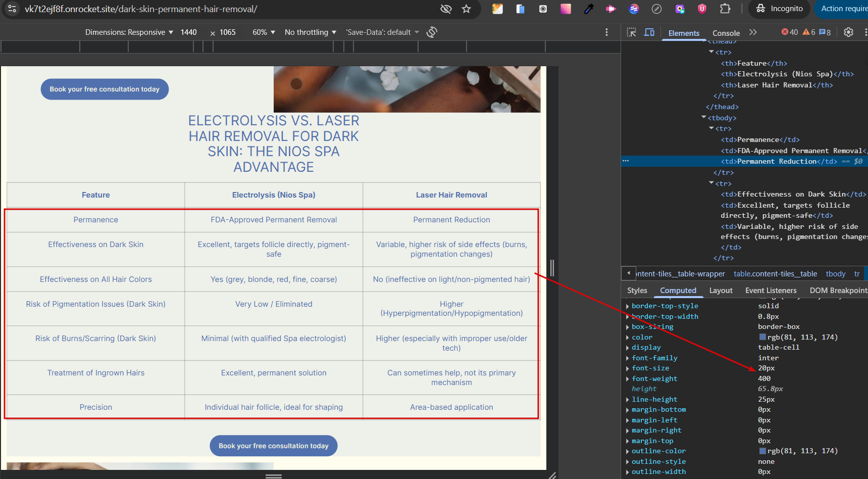Toggle the inspect element picker

631,32
